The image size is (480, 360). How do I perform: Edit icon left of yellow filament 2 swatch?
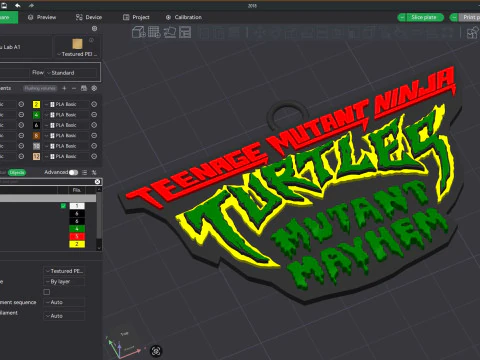(x=21, y=104)
